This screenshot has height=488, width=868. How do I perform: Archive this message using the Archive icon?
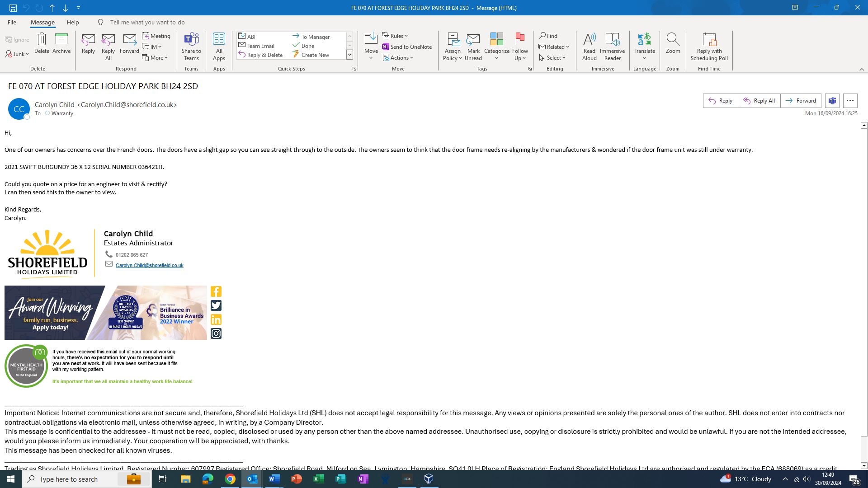click(61, 40)
